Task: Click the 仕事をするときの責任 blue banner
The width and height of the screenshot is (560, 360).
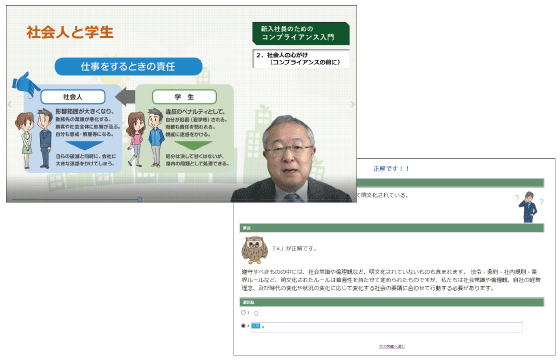Action: [129, 66]
